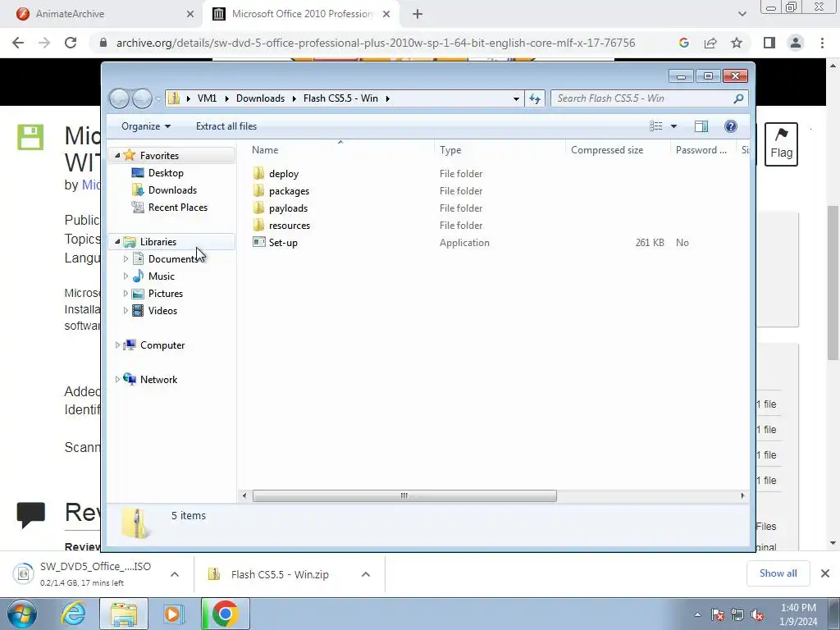Click the VM1 breadcrumb in address bar
The width and height of the screenshot is (840, 630).
[207, 98]
